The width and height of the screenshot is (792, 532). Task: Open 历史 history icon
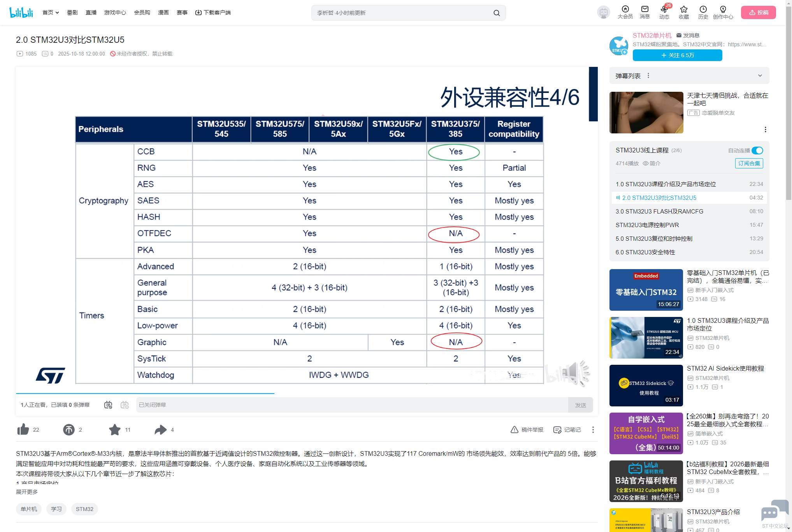[x=703, y=12]
